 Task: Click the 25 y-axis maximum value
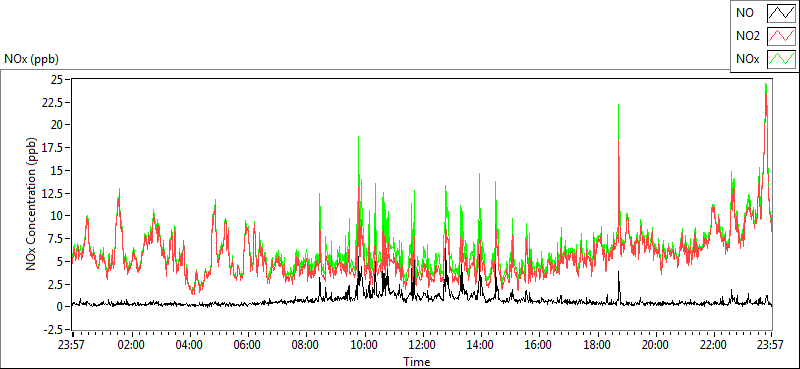pos(56,79)
